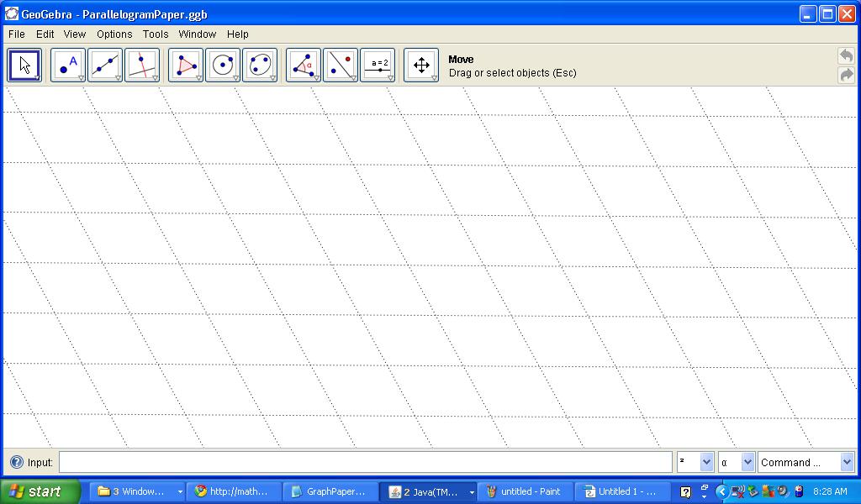Image resolution: width=861 pixels, height=504 pixels.
Task: Open the View menu
Action: [x=75, y=34]
